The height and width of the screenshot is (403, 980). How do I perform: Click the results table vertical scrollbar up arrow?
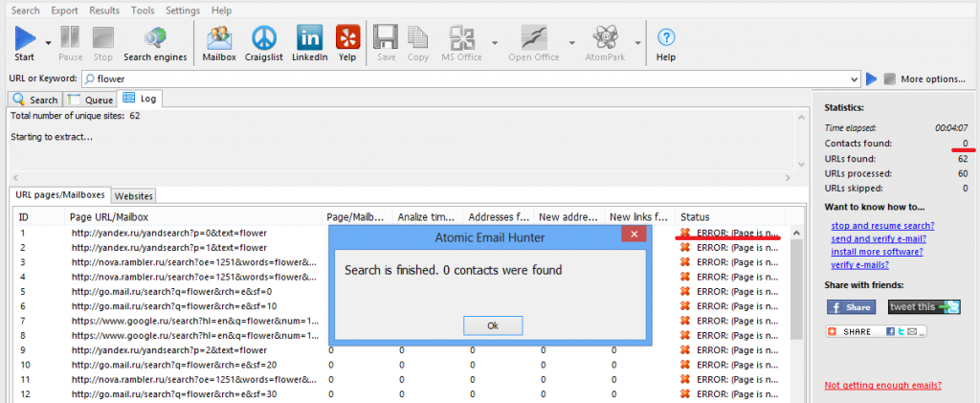click(796, 233)
